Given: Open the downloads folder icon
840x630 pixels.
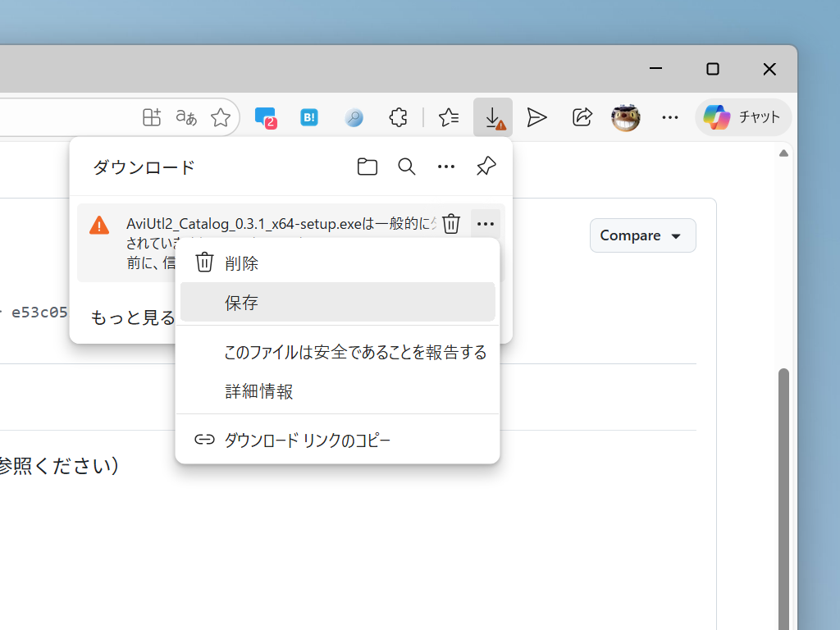Looking at the screenshot, I should click(367, 167).
